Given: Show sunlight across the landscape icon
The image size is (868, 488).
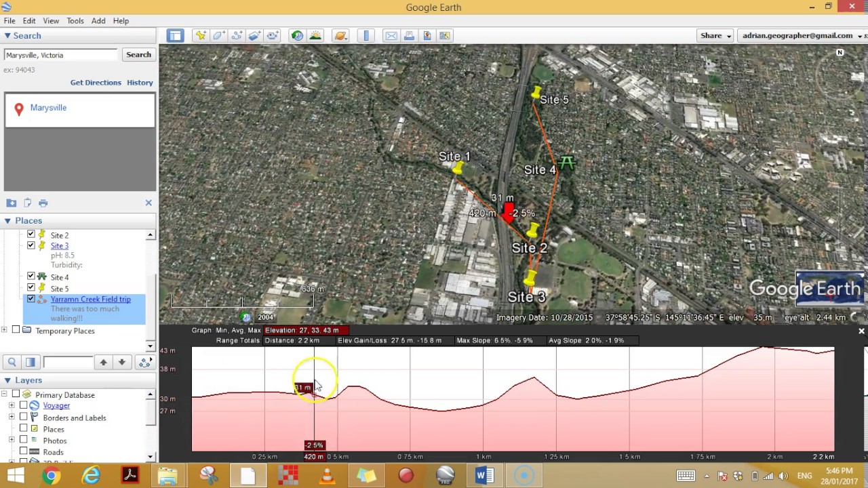Looking at the screenshot, I should coord(315,36).
